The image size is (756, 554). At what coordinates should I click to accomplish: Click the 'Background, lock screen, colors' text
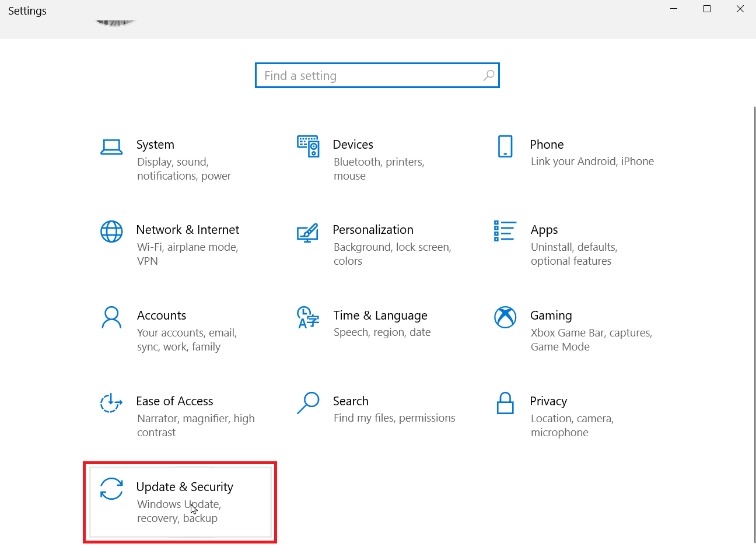coord(393,254)
